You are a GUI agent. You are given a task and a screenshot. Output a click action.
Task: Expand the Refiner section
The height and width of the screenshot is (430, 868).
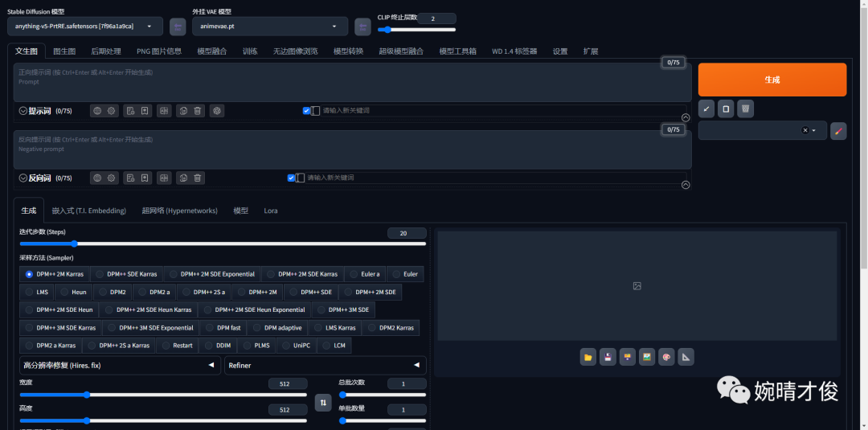[325, 365]
